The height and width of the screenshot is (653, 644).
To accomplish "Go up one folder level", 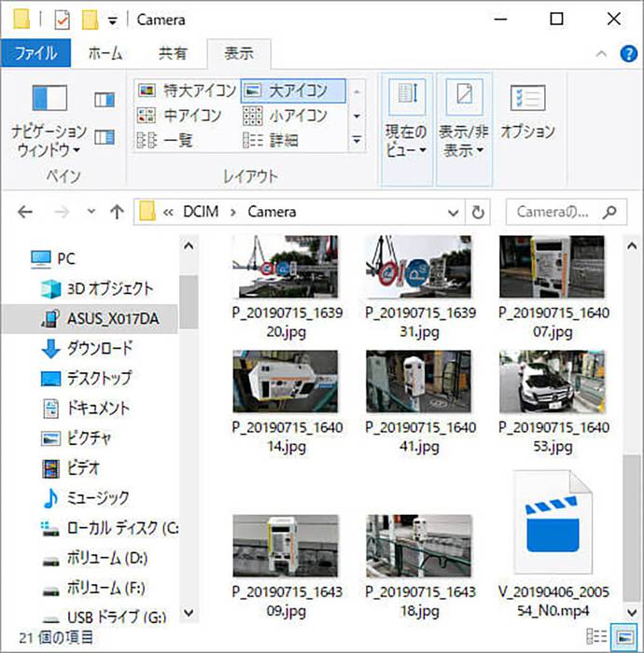I will 117,213.
